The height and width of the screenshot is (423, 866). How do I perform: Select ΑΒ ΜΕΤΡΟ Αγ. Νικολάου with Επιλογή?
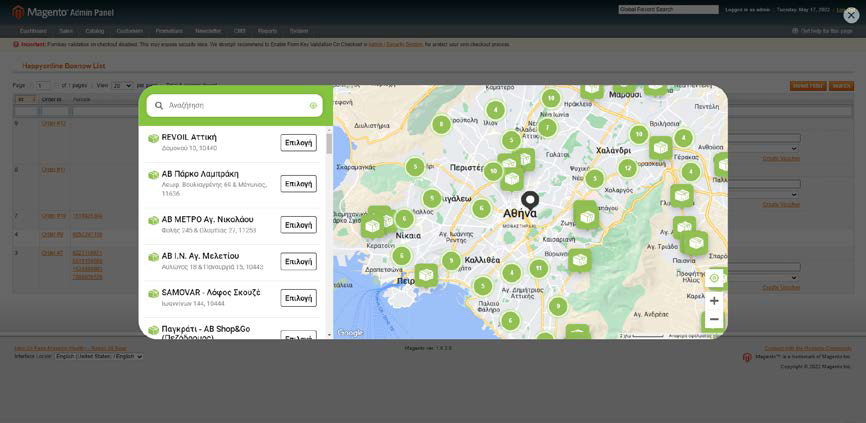tap(298, 225)
